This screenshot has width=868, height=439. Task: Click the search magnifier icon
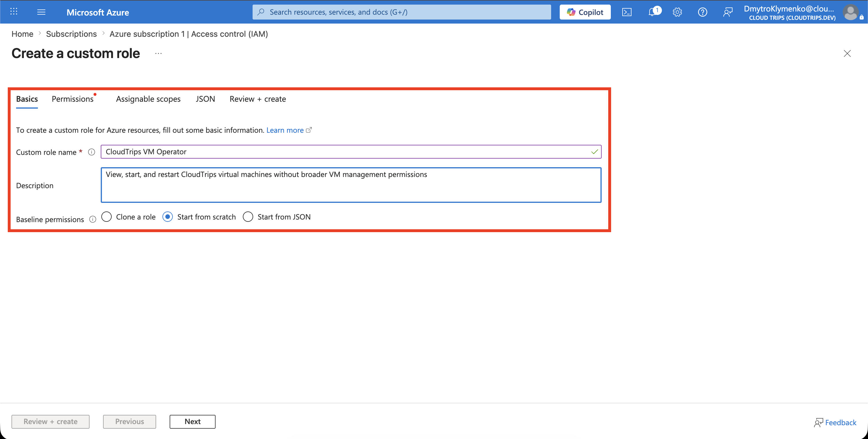click(x=261, y=12)
